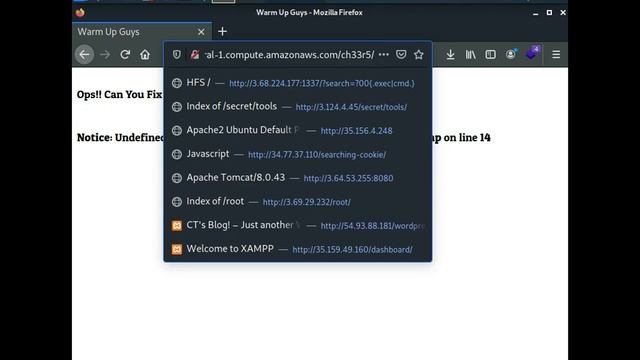The height and width of the screenshot is (360, 640).
Task: Open the Library bookmarks and history
Action: [470, 54]
